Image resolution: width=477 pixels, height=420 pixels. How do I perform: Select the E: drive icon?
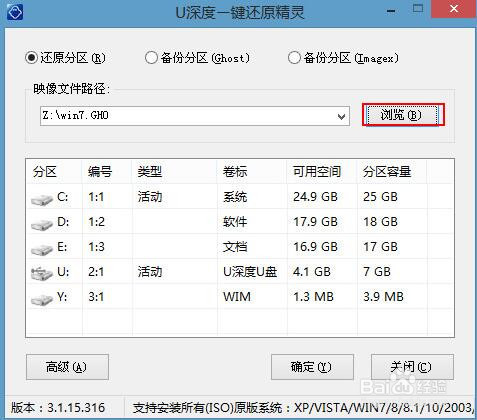click(42, 250)
